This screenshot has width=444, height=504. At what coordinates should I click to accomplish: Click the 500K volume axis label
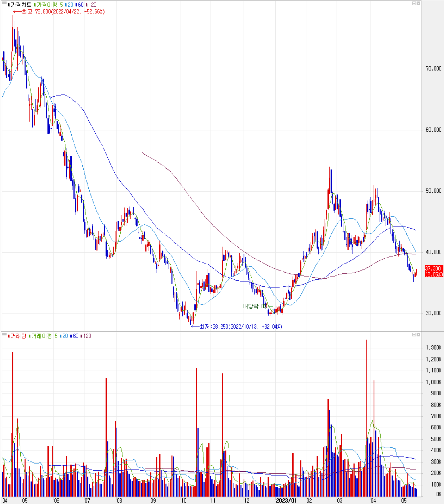pyautogui.click(x=436, y=439)
